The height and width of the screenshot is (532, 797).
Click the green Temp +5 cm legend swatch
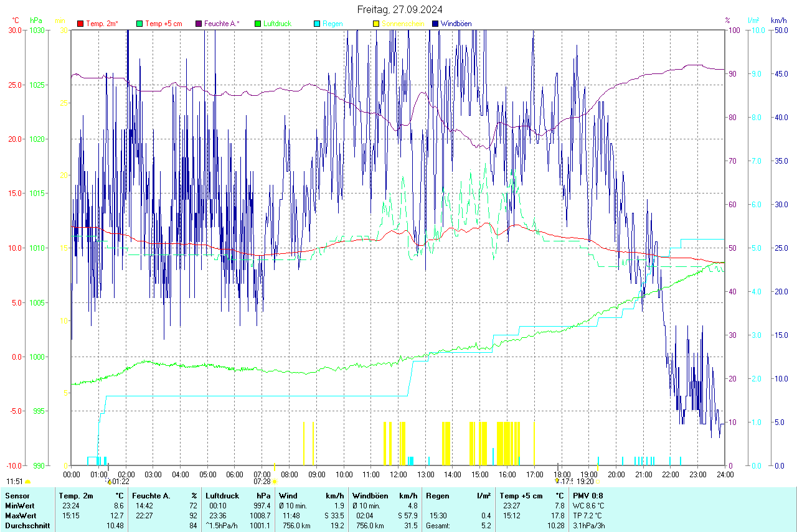139,24
